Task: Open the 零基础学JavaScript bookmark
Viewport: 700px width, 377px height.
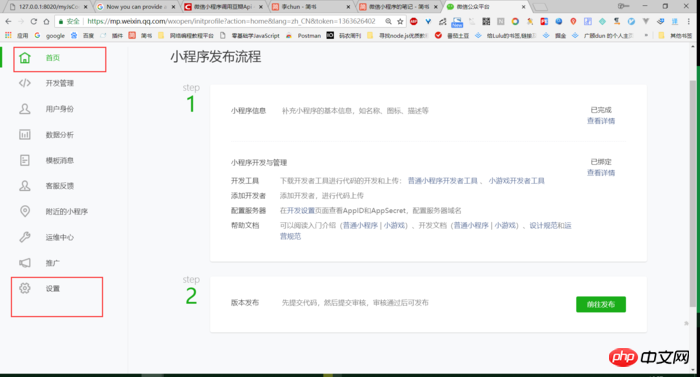Action: 250,35
